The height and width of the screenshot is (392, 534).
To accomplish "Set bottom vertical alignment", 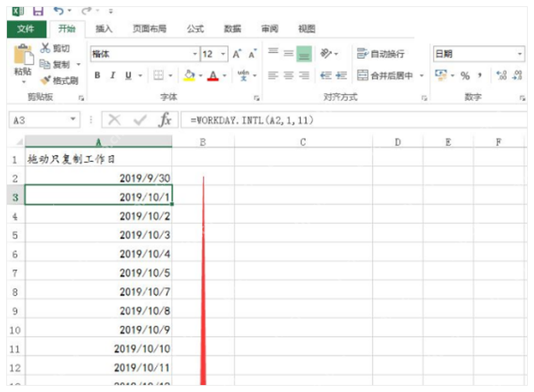I will coord(304,53).
